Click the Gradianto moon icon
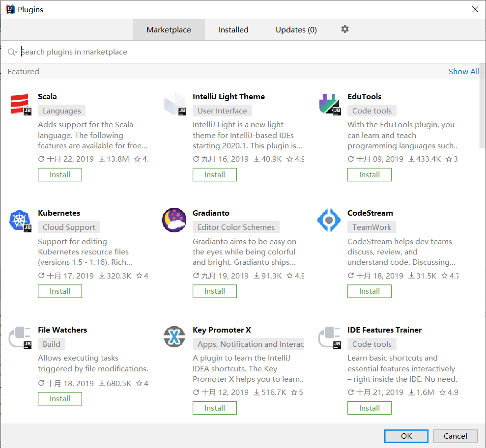This screenshot has width=486, height=448. point(174,220)
